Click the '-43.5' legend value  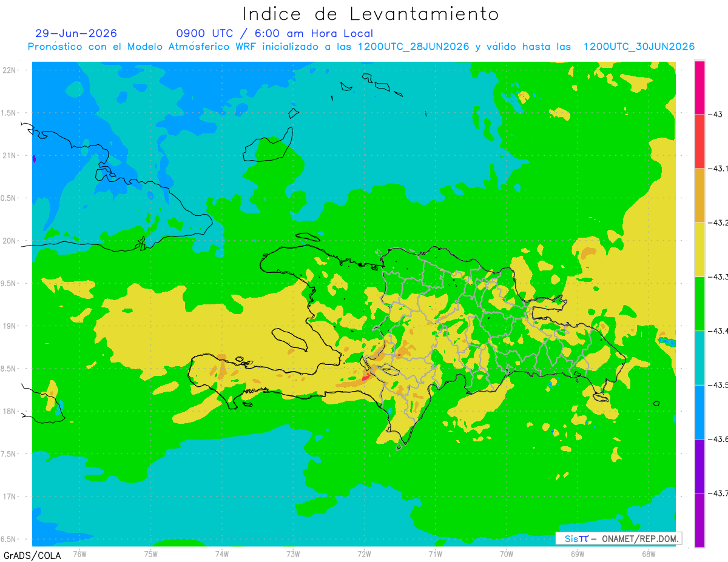[x=718, y=385]
